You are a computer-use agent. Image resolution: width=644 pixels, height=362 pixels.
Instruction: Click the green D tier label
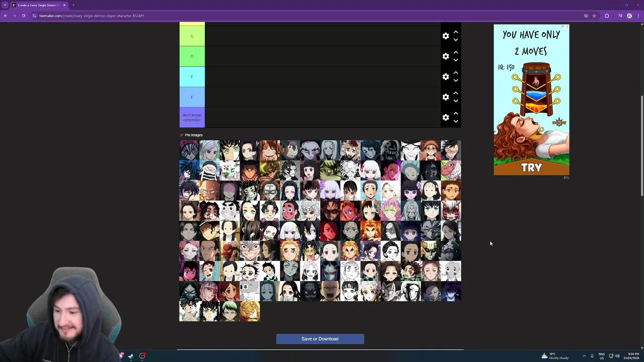point(192,56)
